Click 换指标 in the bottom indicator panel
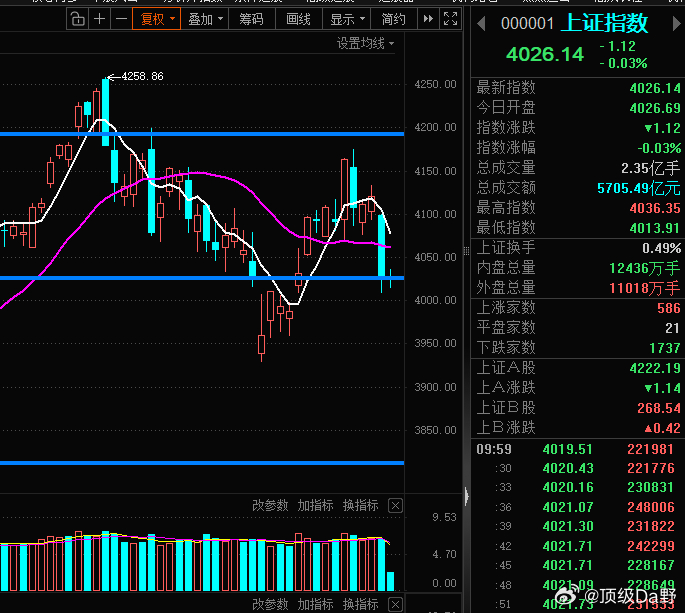The image size is (685, 613). click(360, 604)
